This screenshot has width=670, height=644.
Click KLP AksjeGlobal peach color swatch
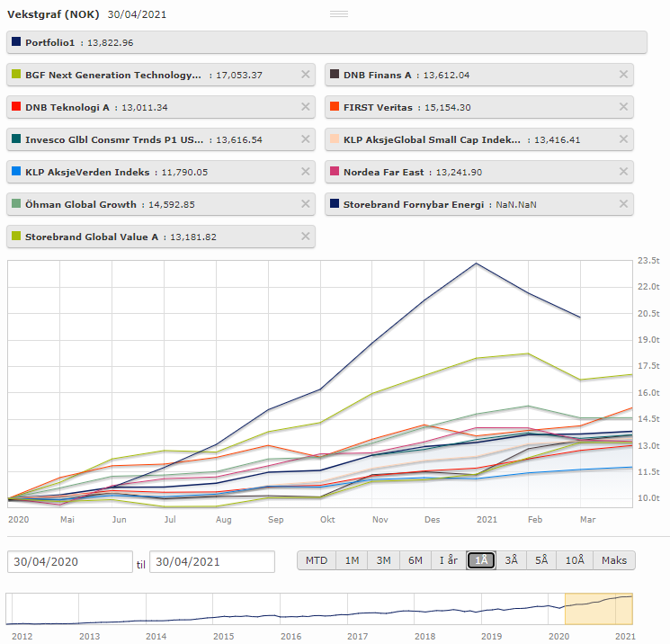pos(335,139)
